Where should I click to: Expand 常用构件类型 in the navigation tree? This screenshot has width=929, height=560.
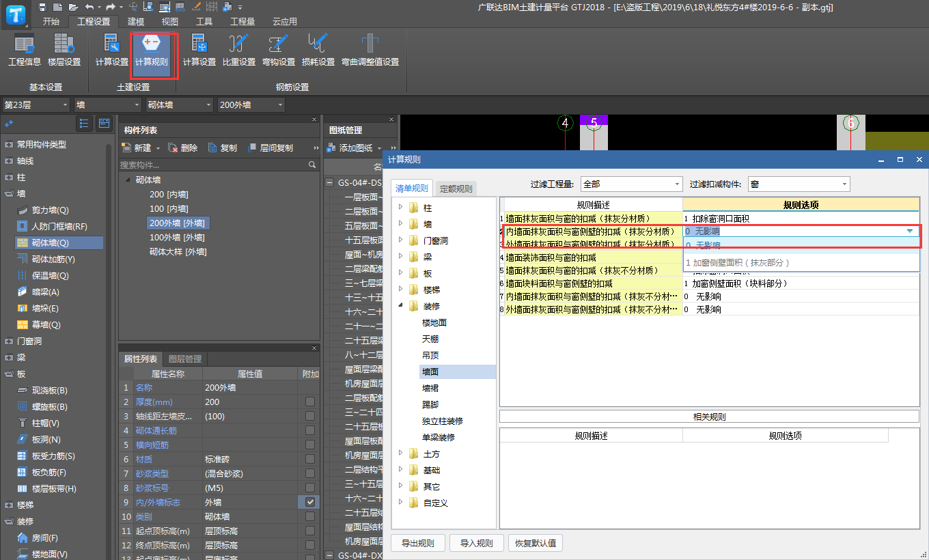click(x=9, y=145)
